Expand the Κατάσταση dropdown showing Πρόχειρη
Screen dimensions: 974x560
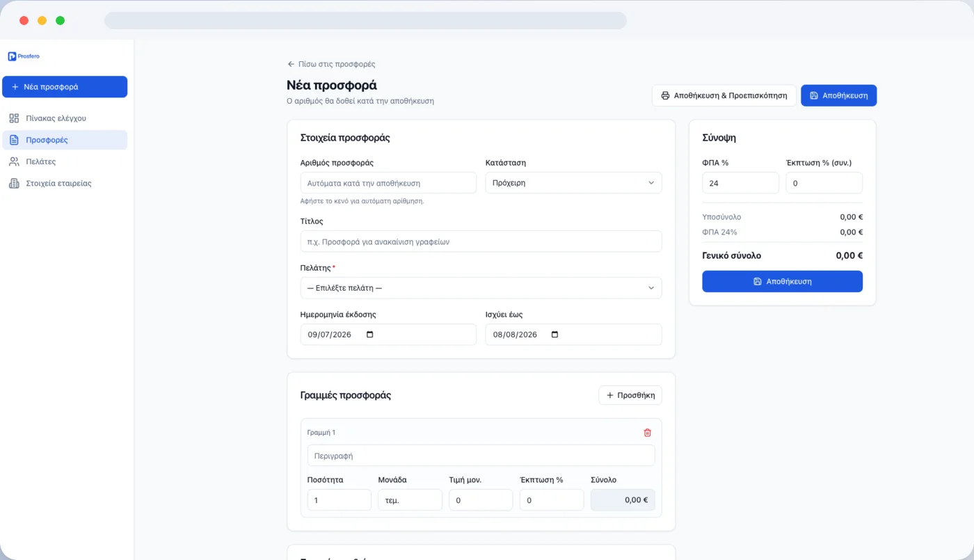(x=573, y=183)
